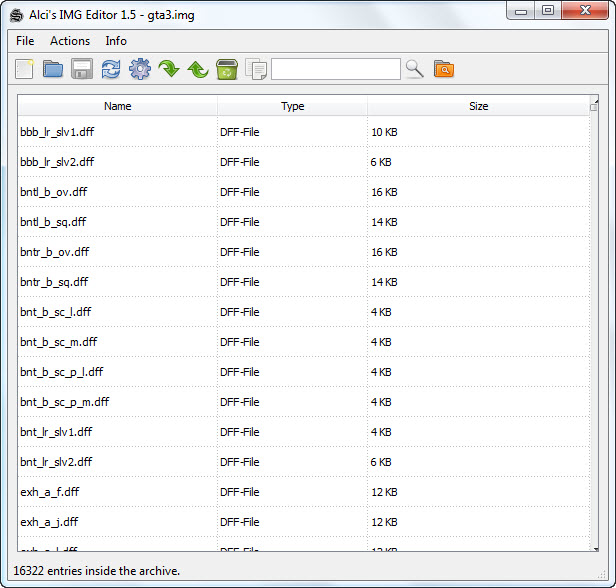Sort by the Type column header

pos(292,106)
